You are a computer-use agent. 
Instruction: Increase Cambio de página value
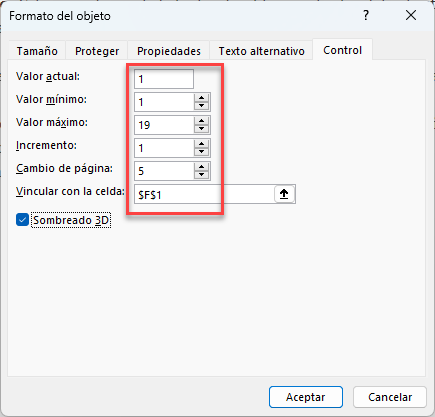(x=201, y=167)
